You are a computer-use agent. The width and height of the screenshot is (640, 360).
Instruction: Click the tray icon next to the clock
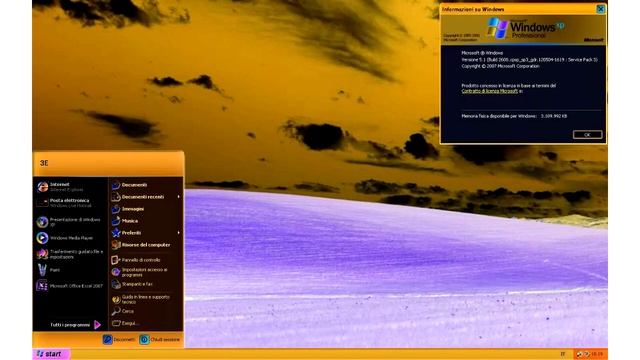pos(587,354)
